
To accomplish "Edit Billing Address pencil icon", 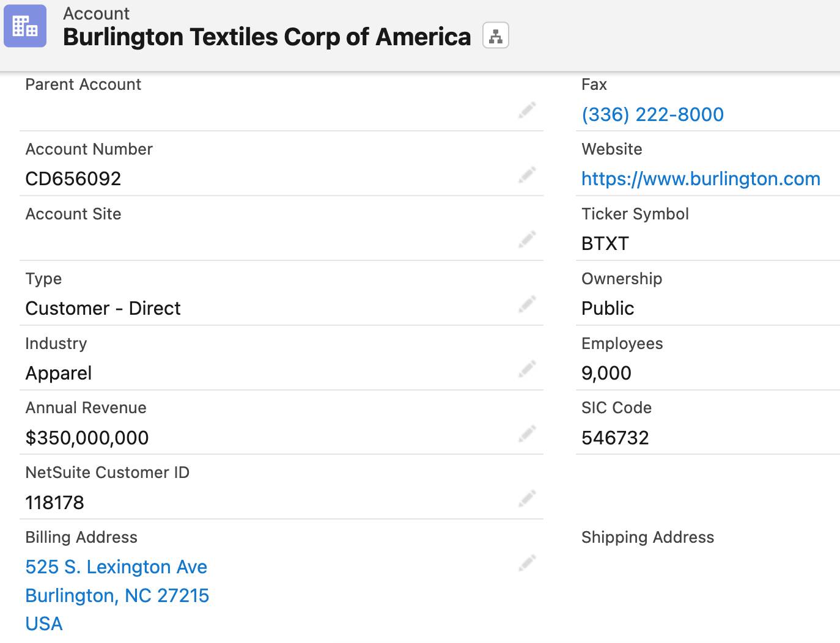I will pos(527,563).
